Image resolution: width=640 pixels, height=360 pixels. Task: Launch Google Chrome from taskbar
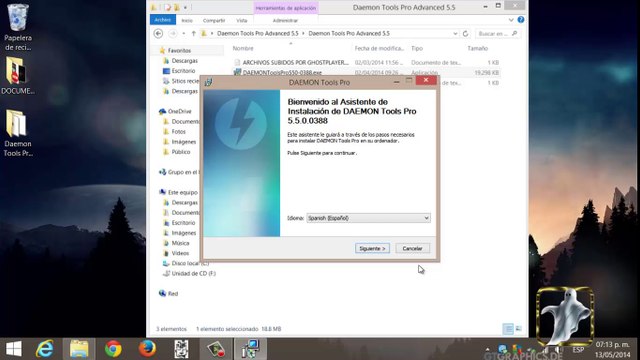(x=113, y=349)
